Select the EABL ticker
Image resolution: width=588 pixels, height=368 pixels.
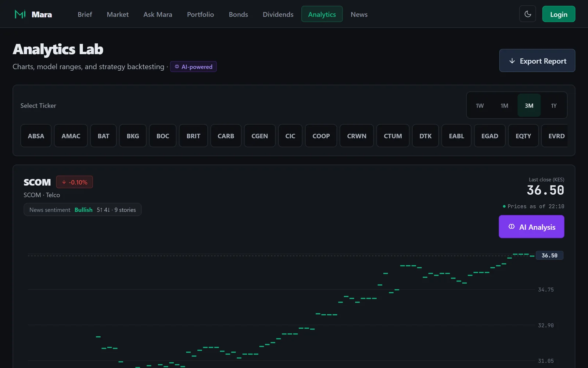pos(456,136)
